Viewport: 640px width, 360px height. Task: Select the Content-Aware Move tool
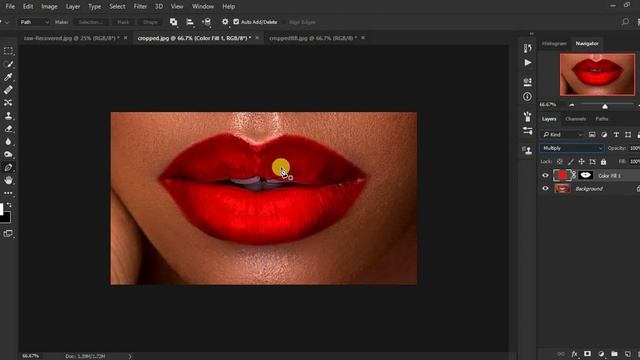8,103
